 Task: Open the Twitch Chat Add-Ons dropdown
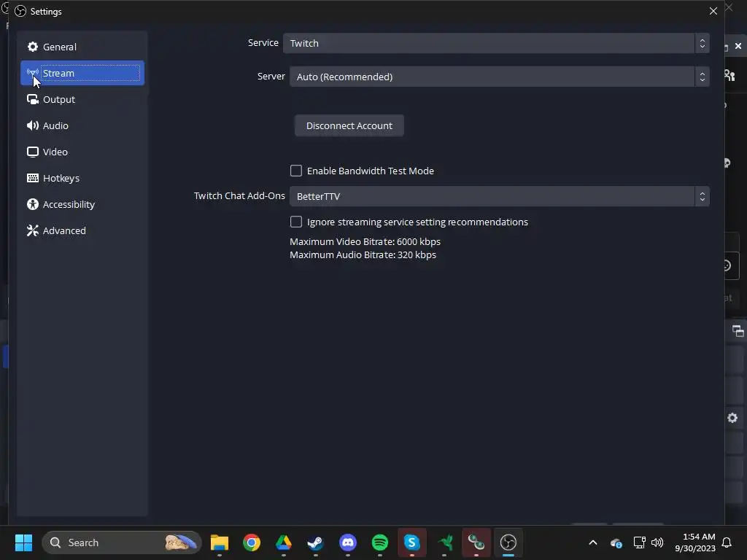(x=499, y=196)
